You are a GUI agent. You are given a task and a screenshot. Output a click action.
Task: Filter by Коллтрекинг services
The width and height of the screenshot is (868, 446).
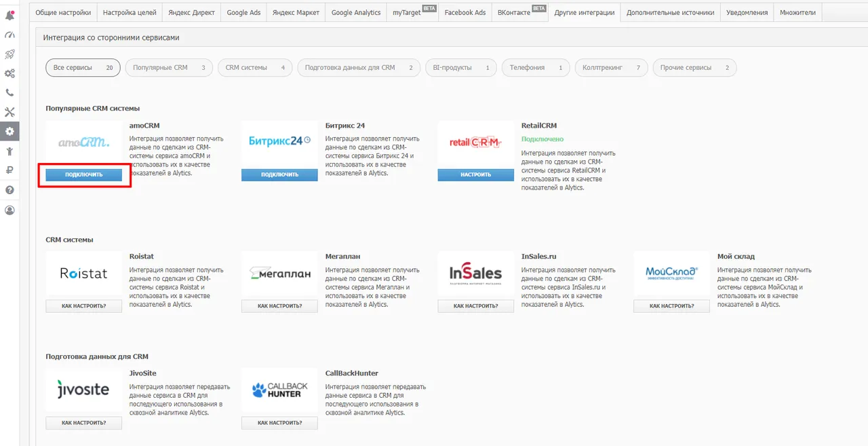pyautogui.click(x=611, y=68)
